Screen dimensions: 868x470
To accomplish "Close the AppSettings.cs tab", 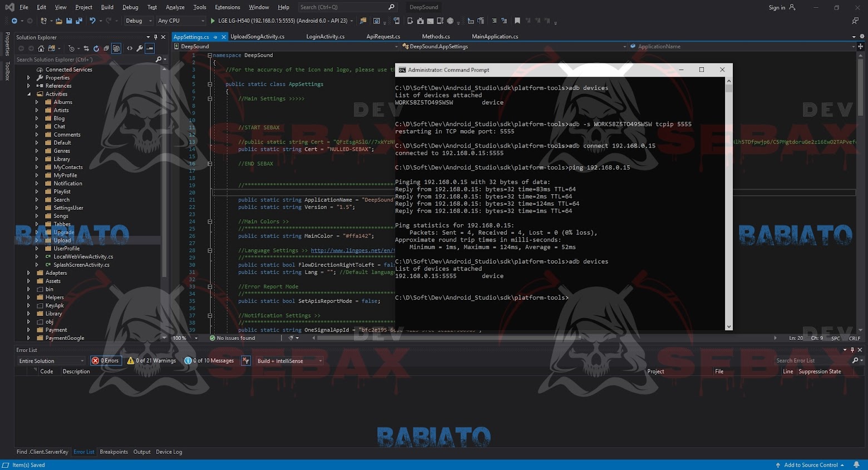I will (224, 37).
